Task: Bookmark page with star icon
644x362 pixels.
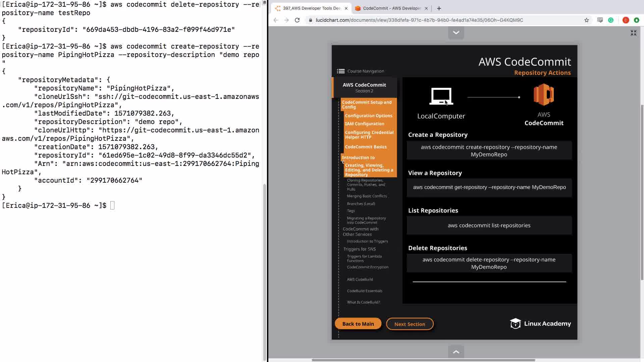Action: click(587, 20)
